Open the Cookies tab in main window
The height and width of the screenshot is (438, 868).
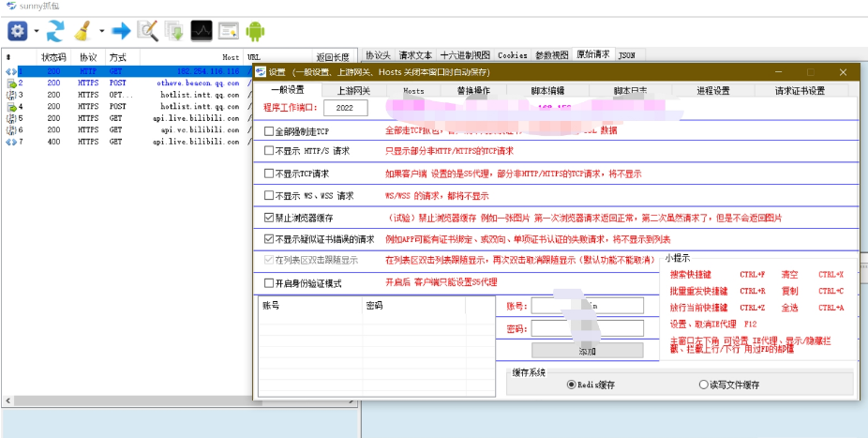(512, 55)
